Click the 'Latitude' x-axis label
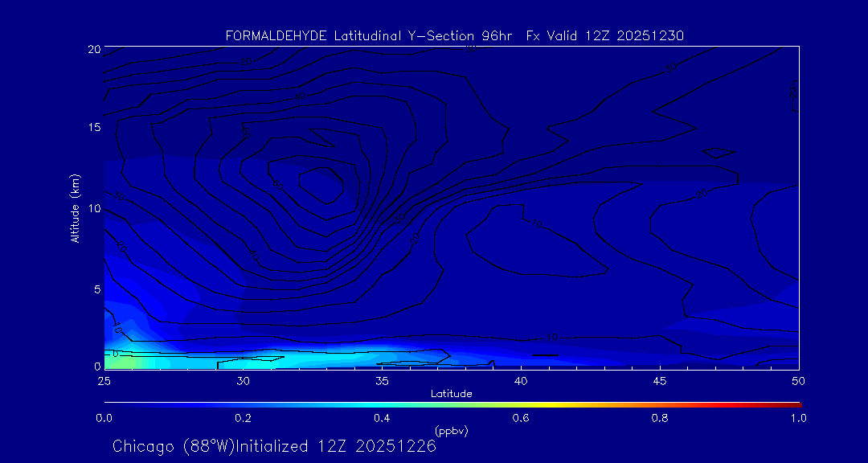The image size is (868, 463). coord(451,393)
